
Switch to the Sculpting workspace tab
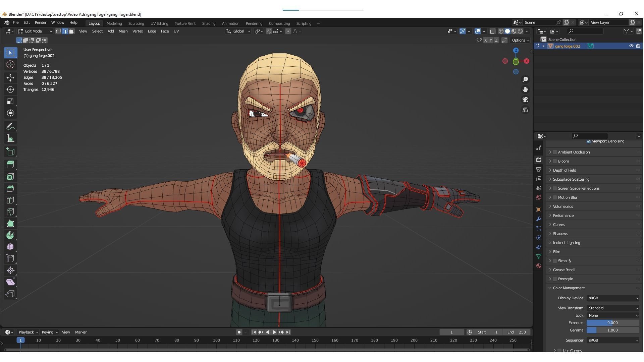coord(136,23)
